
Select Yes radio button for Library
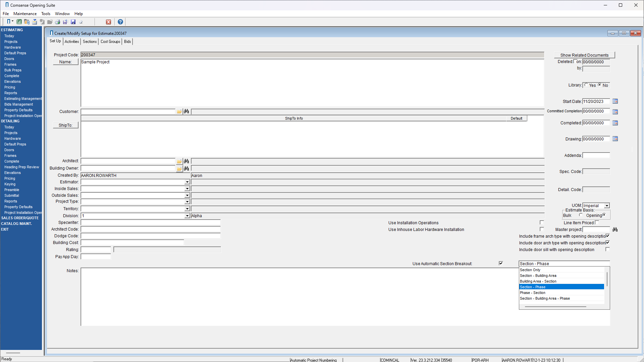click(586, 85)
